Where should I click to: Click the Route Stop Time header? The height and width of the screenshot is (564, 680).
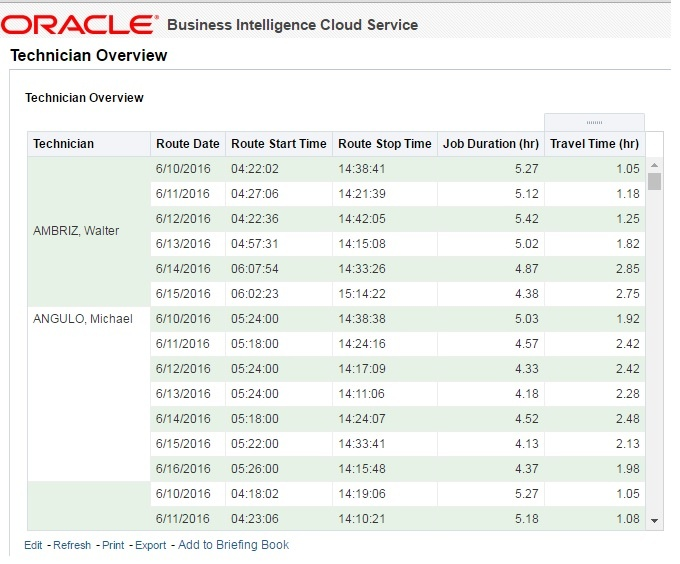[385, 144]
